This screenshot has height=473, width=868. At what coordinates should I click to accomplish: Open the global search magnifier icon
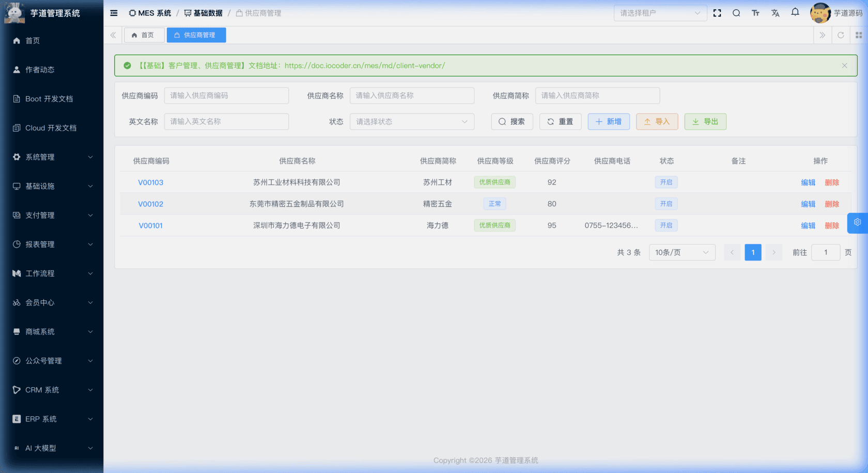click(x=736, y=13)
